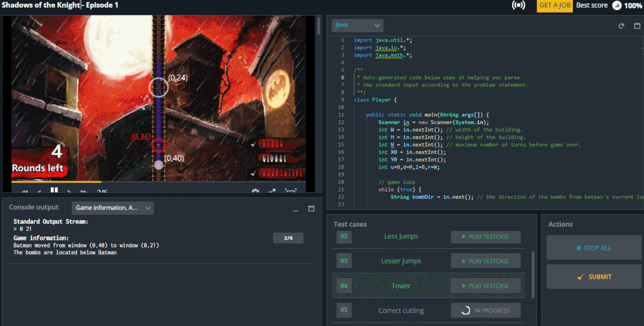Select testcase 02 Less jumps
The height and width of the screenshot is (326, 644).
[x=401, y=236]
